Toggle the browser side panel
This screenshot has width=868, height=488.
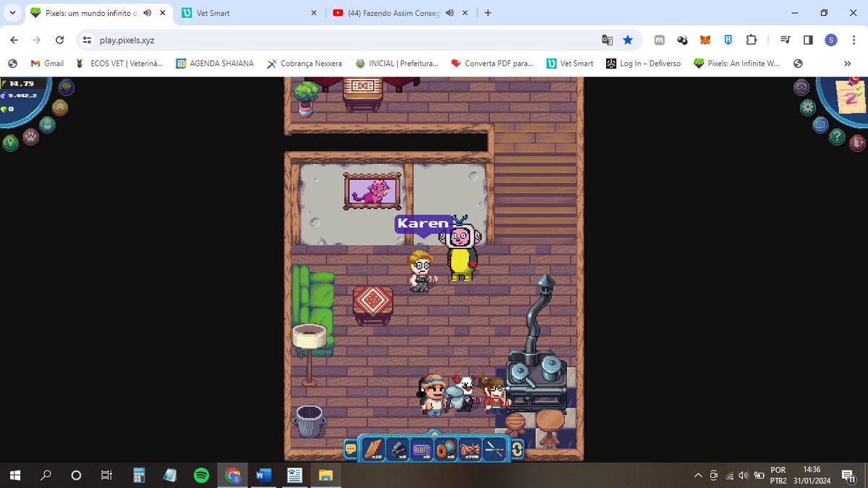click(808, 40)
